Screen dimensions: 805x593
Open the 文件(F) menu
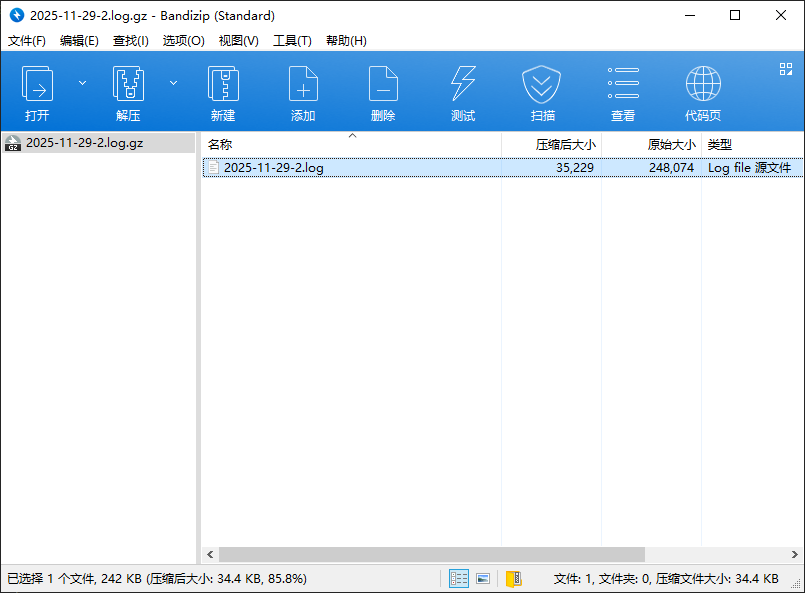point(27,41)
